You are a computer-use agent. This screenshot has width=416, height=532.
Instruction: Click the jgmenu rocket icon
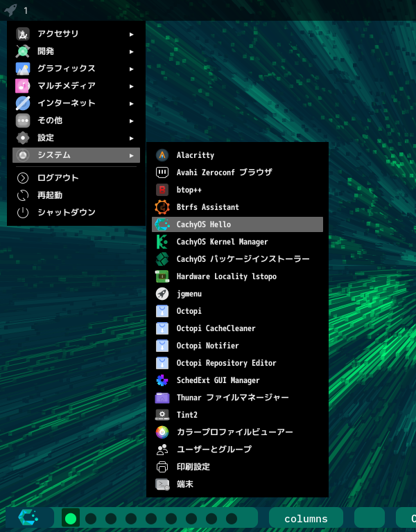(162, 294)
